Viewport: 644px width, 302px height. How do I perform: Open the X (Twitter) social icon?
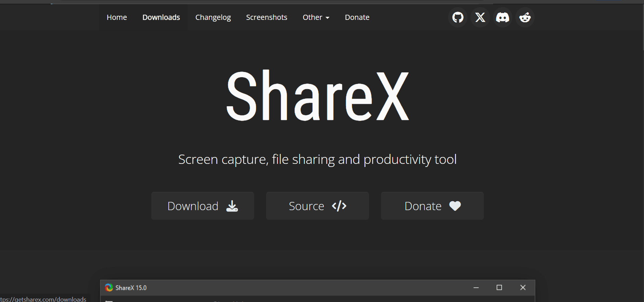click(x=480, y=17)
